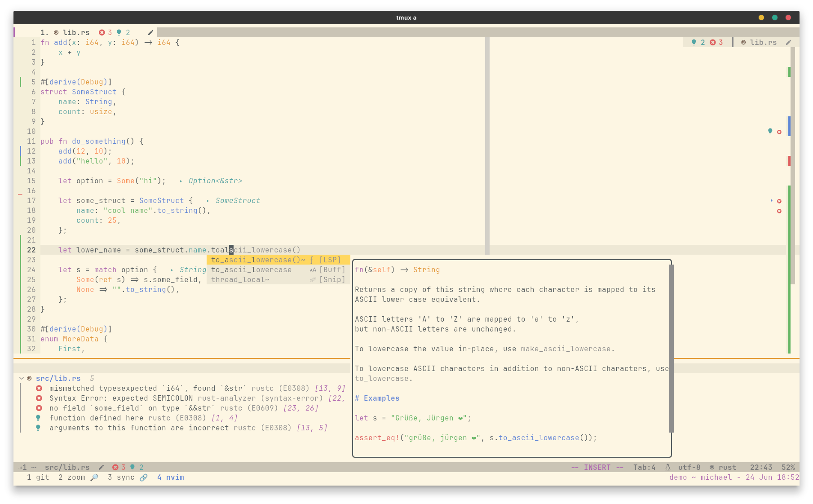This screenshot has width=813, height=504.
Task: Click the Linux penguin icon in the statusline
Action: [668, 467]
